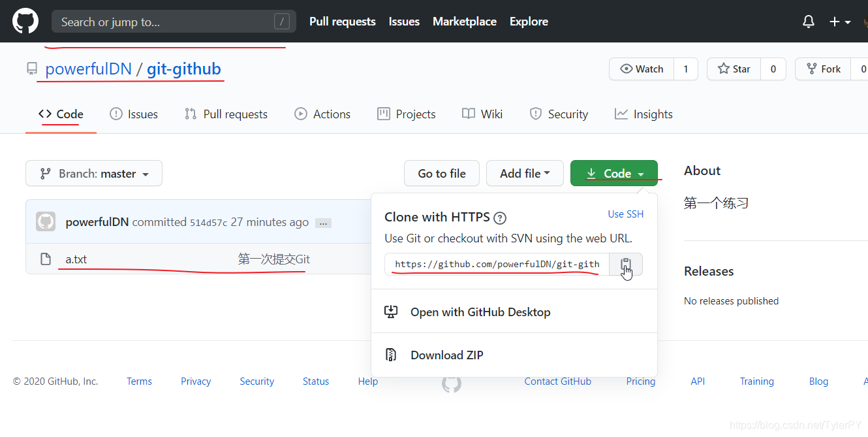
Task: Switch to the Issues repository tab
Action: point(134,114)
